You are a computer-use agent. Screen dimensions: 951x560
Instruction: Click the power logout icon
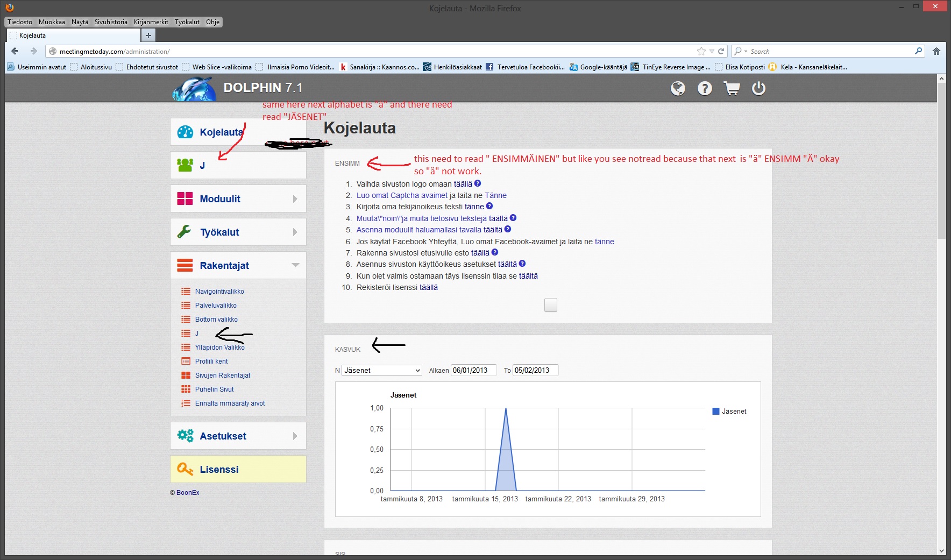pyautogui.click(x=758, y=88)
